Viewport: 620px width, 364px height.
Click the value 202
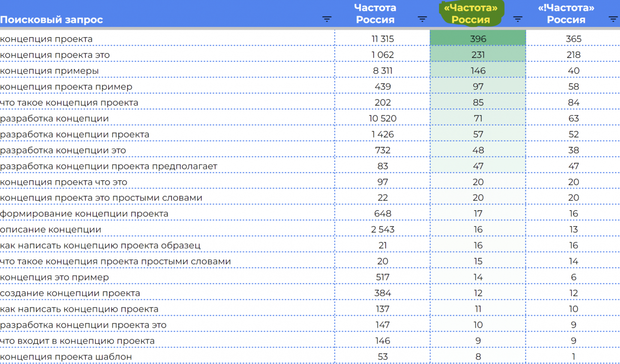[382, 103]
